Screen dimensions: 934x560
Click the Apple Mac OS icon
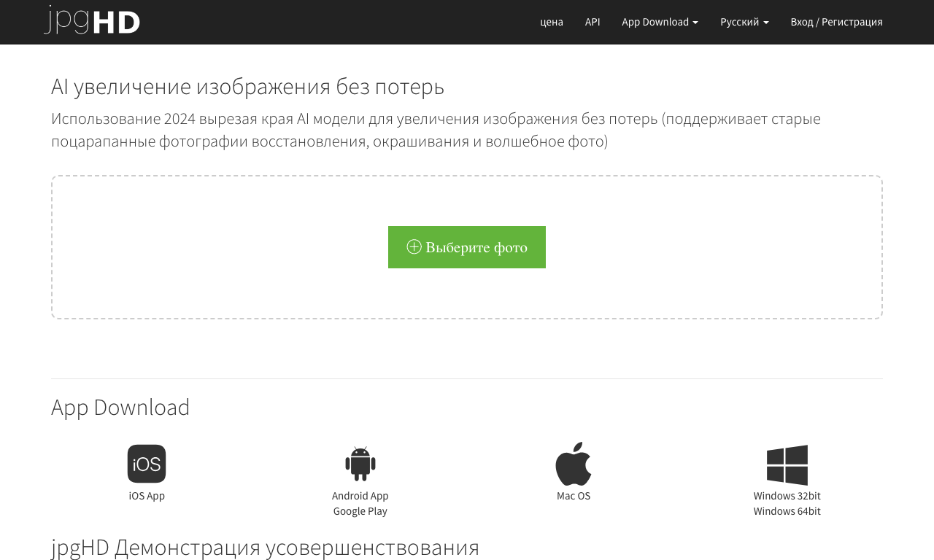[x=574, y=464]
